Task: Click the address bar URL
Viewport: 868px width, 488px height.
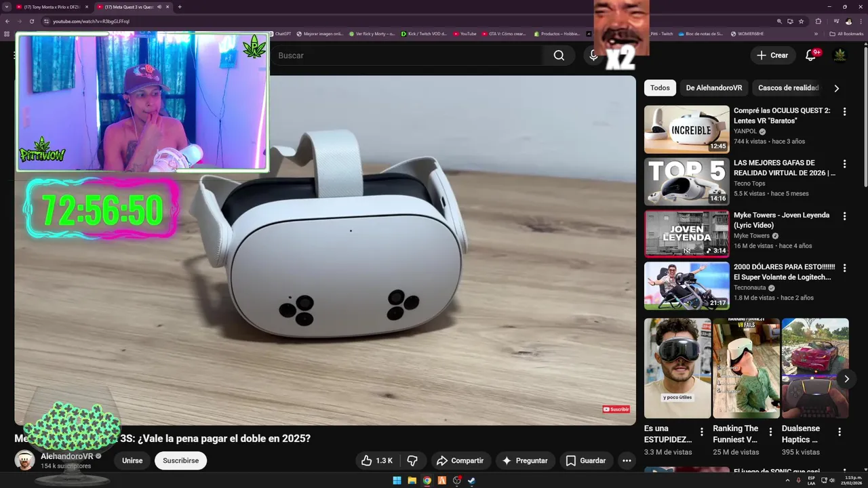Action: tap(91, 22)
